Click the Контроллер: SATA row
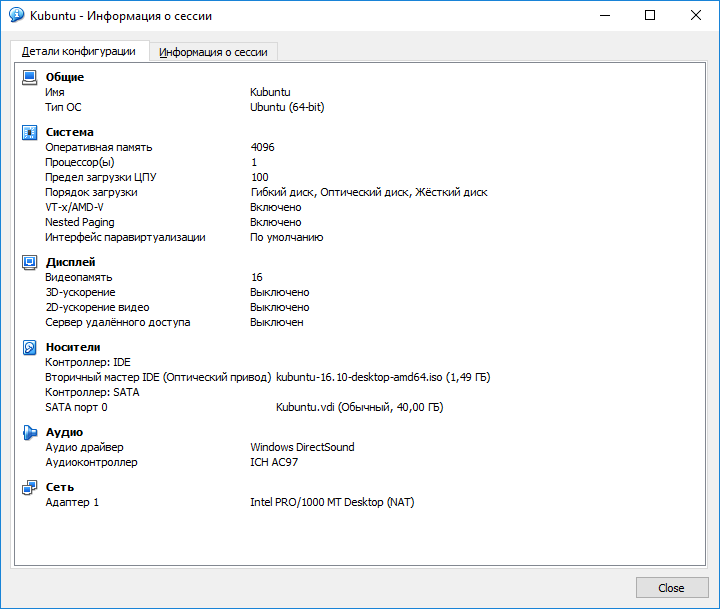720x609 pixels. 92,392
